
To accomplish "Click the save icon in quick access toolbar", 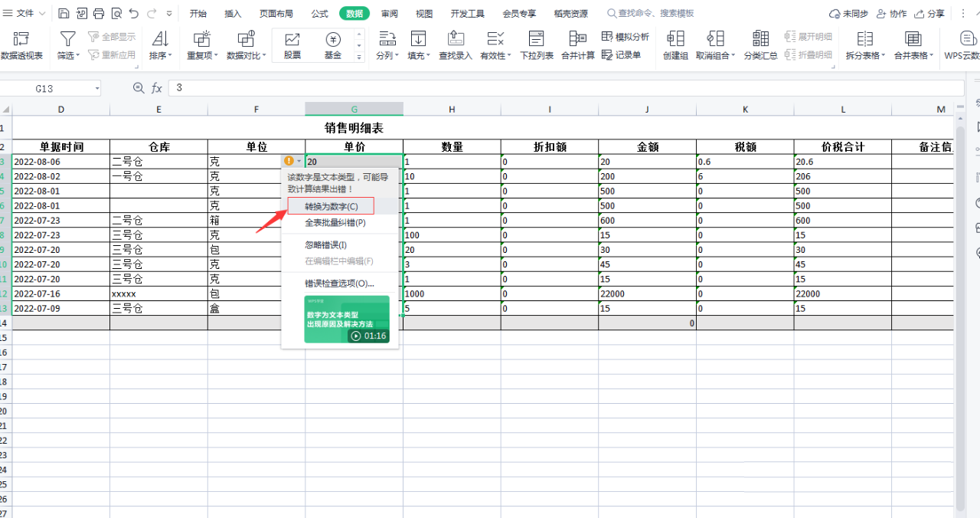I will click(64, 14).
